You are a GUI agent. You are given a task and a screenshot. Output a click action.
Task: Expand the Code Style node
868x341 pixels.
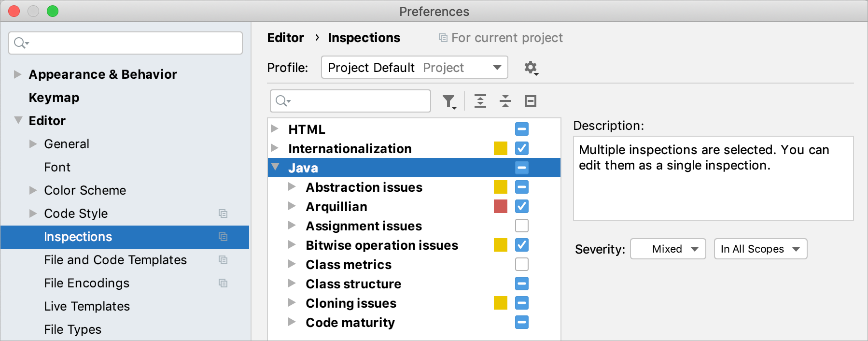(33, 213)
